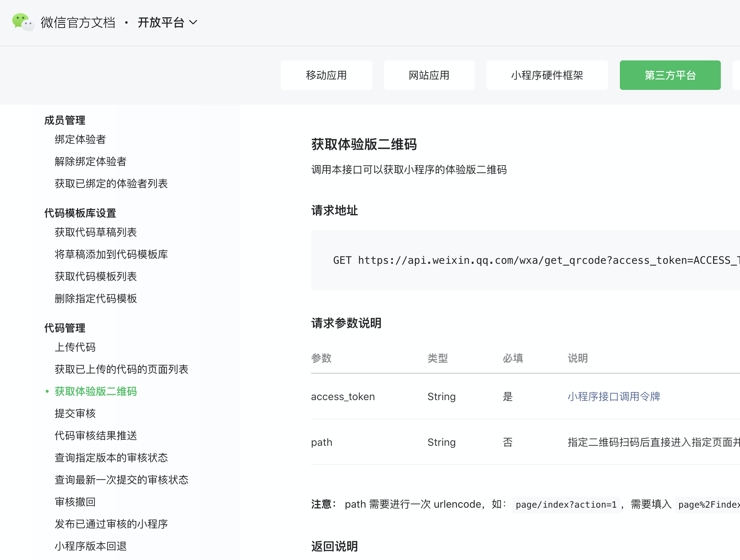Click the green 第三方平台 tab
This screenshot has height=560, width=740.
(x=670, y=75)
